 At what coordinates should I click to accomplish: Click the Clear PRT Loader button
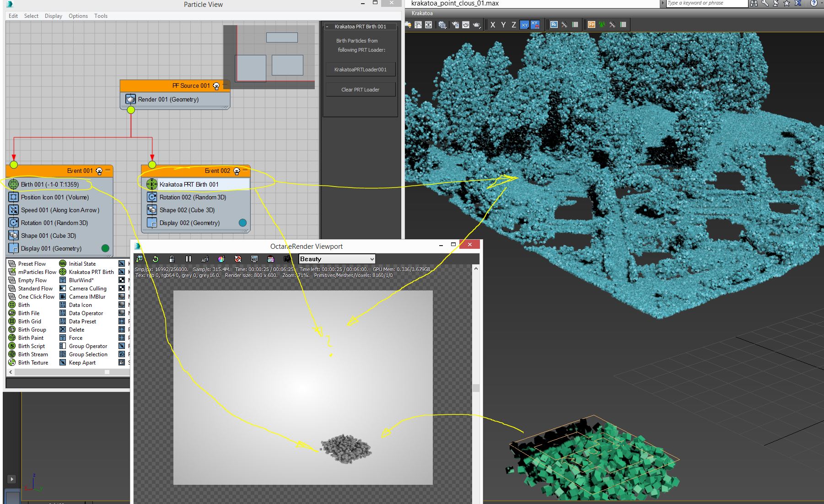[361, 90]
